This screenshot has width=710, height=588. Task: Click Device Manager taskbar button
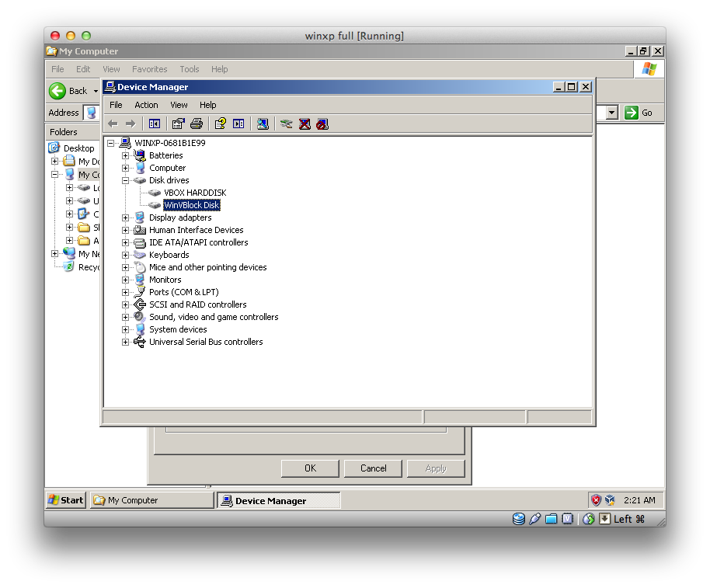click(278, 501)
